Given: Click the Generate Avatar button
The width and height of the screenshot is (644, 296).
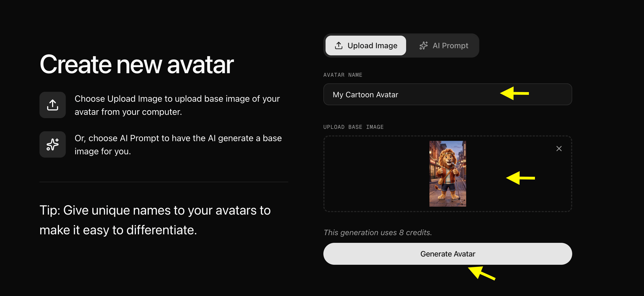Looking at the screenshot, I should 448,254.
